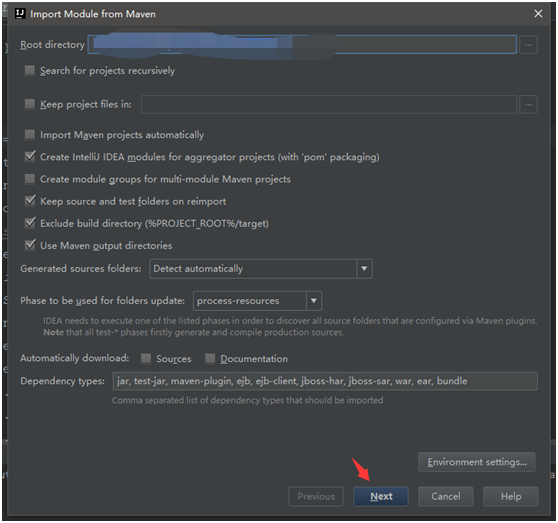Click the IntelliJ IDEA logo in title bar
Image resolution: width=558 pixels, height=523 pixels.
[20, 14]
